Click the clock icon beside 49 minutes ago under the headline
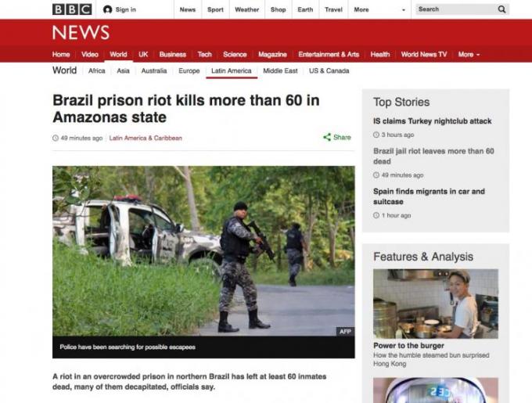 (56, 138)
